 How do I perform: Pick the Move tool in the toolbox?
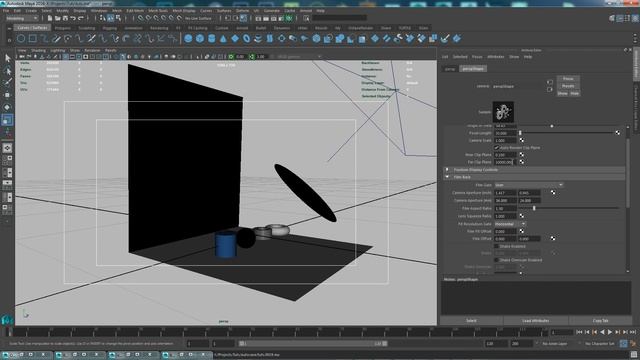(x=7, y=95)
